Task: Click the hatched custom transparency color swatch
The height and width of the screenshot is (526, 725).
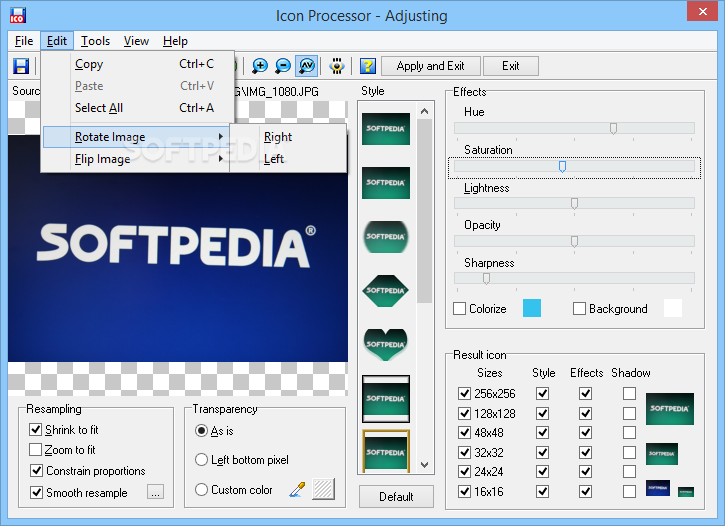Action: 323,489
